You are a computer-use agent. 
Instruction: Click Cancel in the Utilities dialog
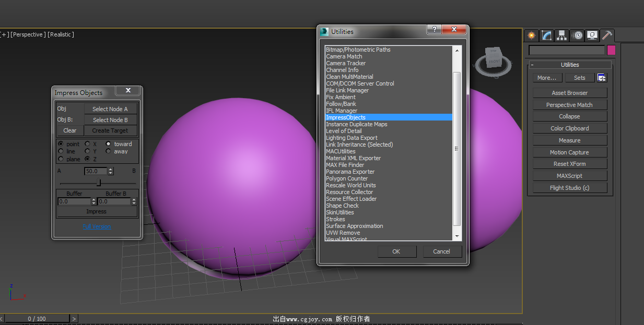click(442, 251)
